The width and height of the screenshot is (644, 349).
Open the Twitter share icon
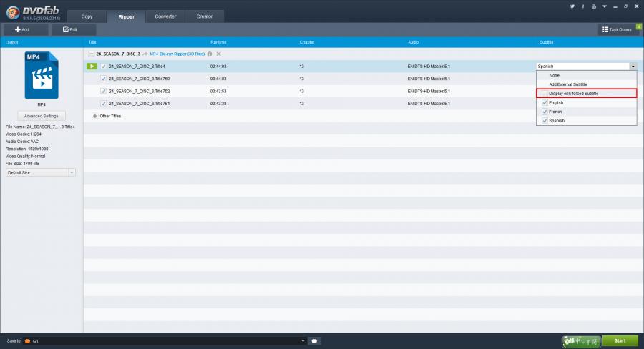tap(572, 6)
